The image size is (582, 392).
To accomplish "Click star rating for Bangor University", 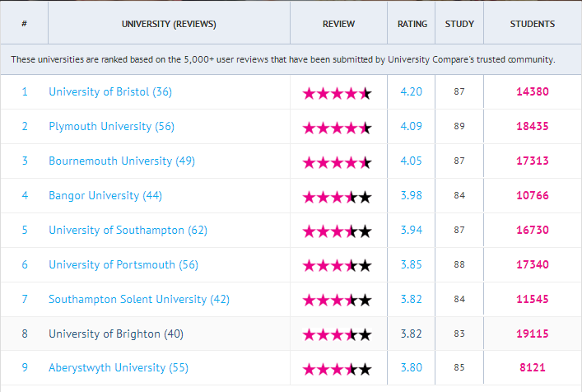I will pos(337,197).
